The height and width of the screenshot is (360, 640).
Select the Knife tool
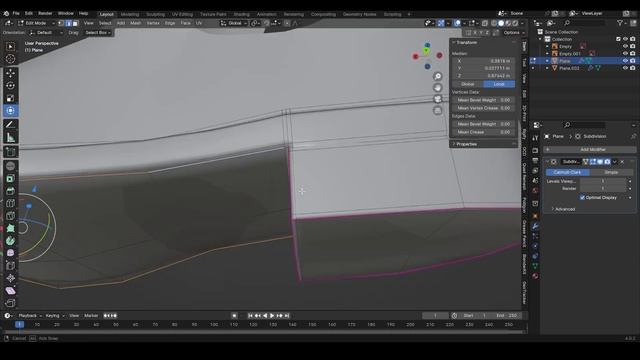pos(11,216)
